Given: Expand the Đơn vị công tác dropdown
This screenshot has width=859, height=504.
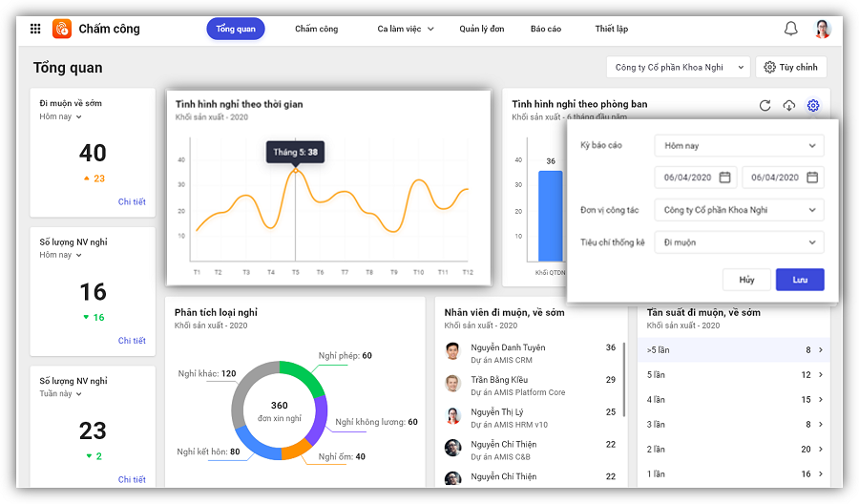Looking at the screenshot, I should coord(739,210).
